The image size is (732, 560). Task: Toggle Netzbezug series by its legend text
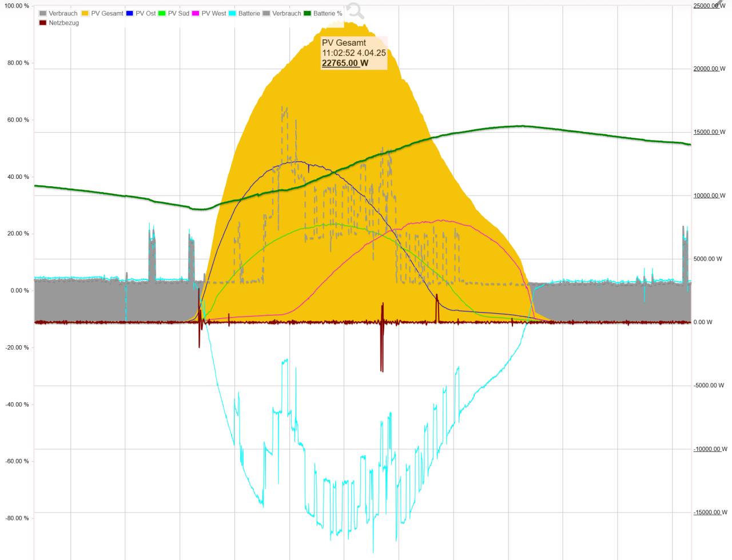click(x=64, y=23)
